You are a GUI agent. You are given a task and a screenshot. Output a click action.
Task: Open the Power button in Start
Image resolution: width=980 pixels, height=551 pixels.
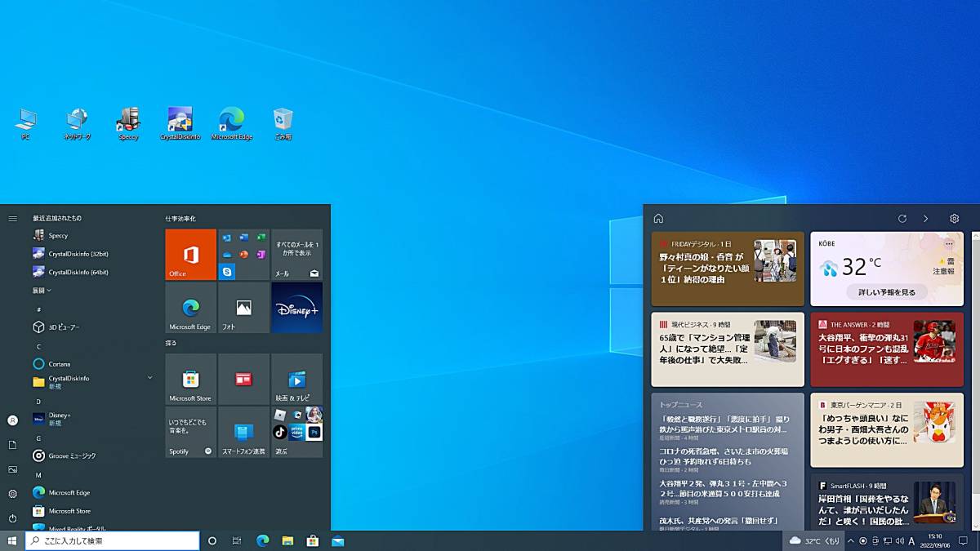click(x=12, y=518)
